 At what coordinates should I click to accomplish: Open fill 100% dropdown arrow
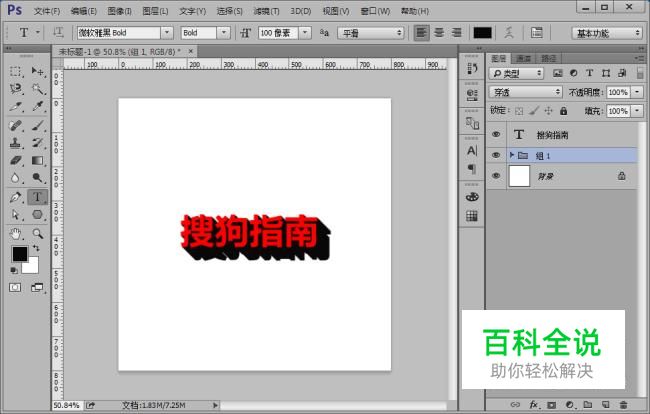[x=637, y=111]
